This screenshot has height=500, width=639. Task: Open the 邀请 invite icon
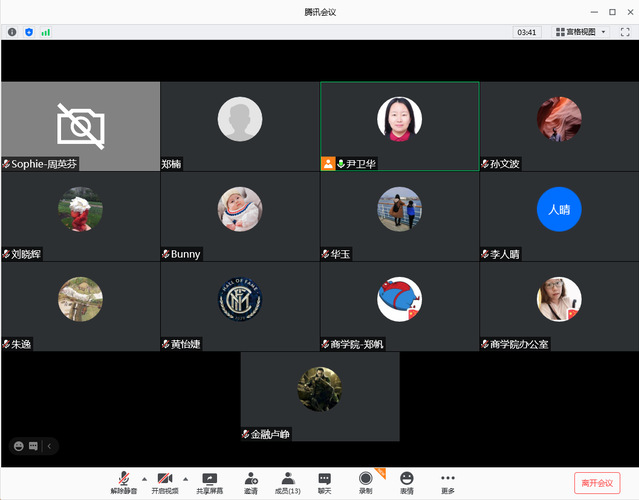[250, 481]
